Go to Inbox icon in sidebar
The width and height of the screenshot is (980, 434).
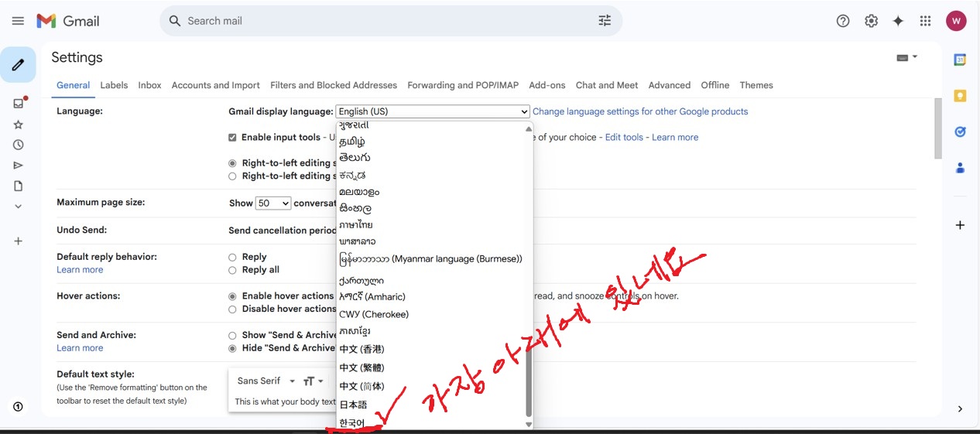pyautogui.click(x=19, y=103)
